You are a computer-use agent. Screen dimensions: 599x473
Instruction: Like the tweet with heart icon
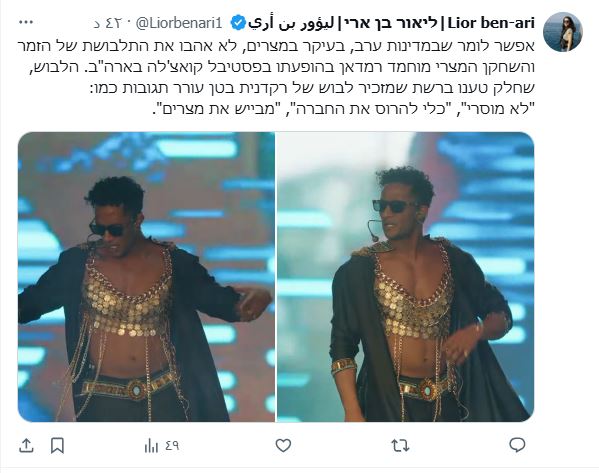[283, 445]
